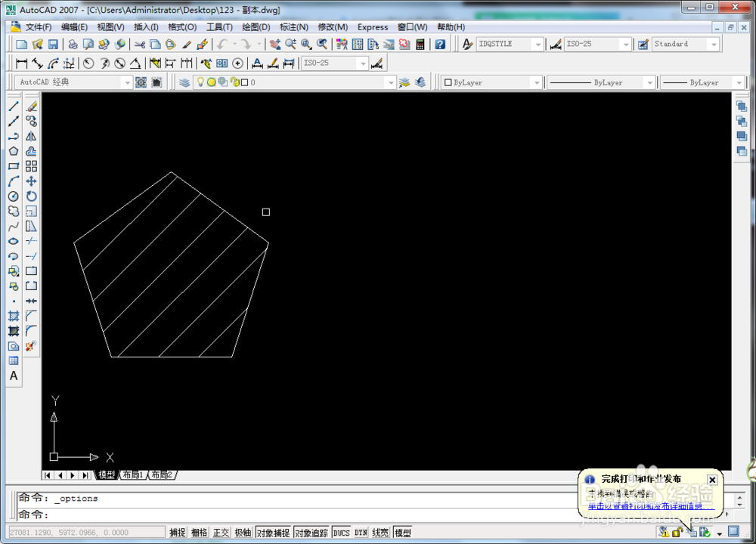This screenshot has width=756, height=544.
Task: Close the plot and publish notification balloon
Action: pos(712,480)
